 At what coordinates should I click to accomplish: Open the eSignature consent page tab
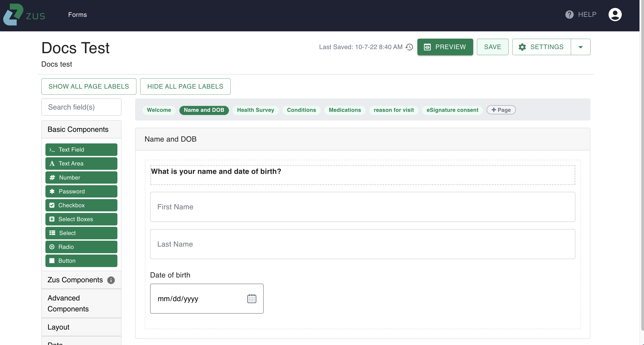[452, 110]
